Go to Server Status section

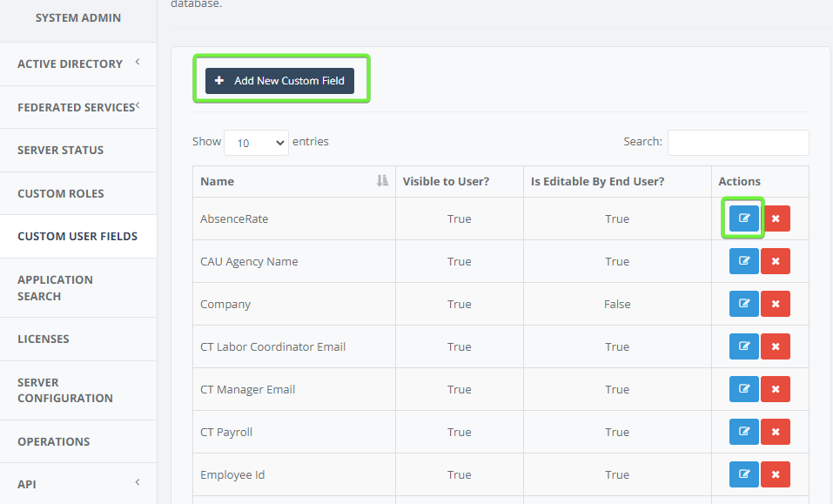pyautogui.click(x=61, y=151)
